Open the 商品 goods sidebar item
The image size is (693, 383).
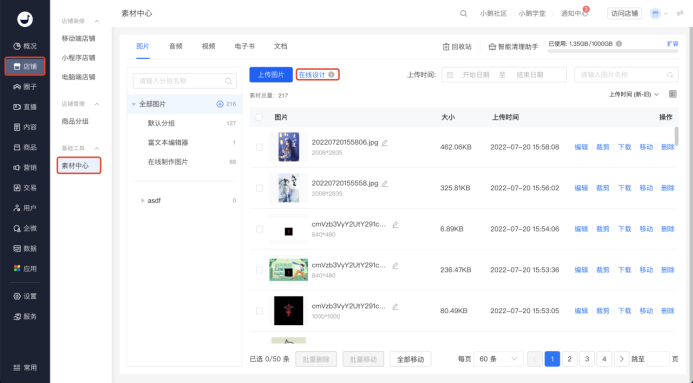click(x=25, y=147)
